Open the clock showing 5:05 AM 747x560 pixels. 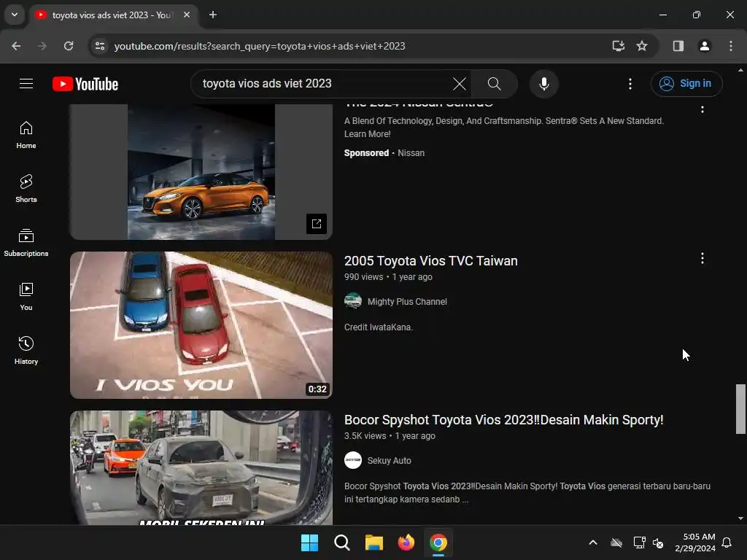pyautogui.click(x=695, y=542)
